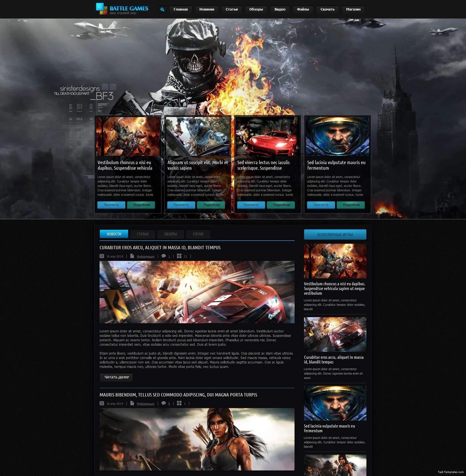This screenshot has width=466, height=476.
Task: Open Информация link under Mauris bibendum post
Action: [145, 404]
